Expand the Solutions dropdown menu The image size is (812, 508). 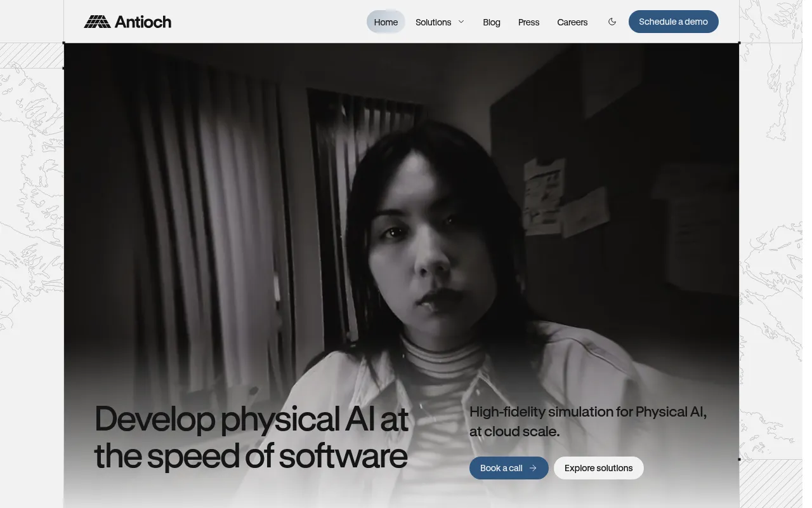tap(440, 22)
